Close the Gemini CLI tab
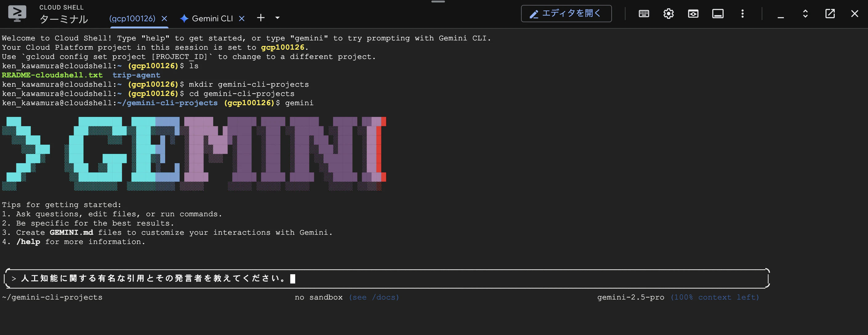This screenshot has width=868, height=335. 242,19
